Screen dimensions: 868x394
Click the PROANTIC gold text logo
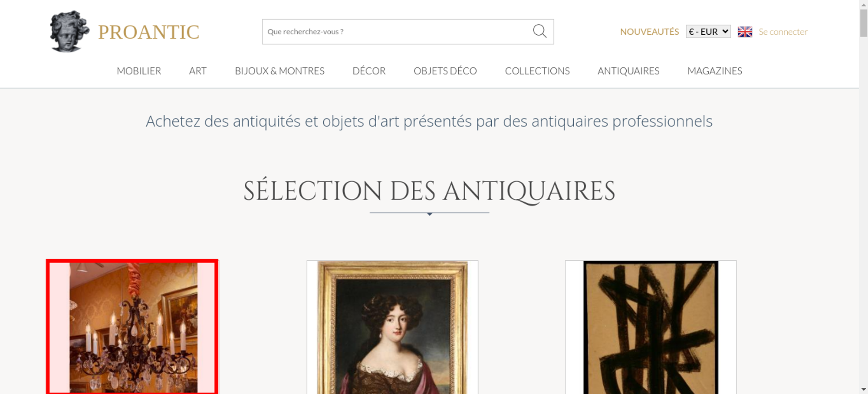(x=148, y=32)
